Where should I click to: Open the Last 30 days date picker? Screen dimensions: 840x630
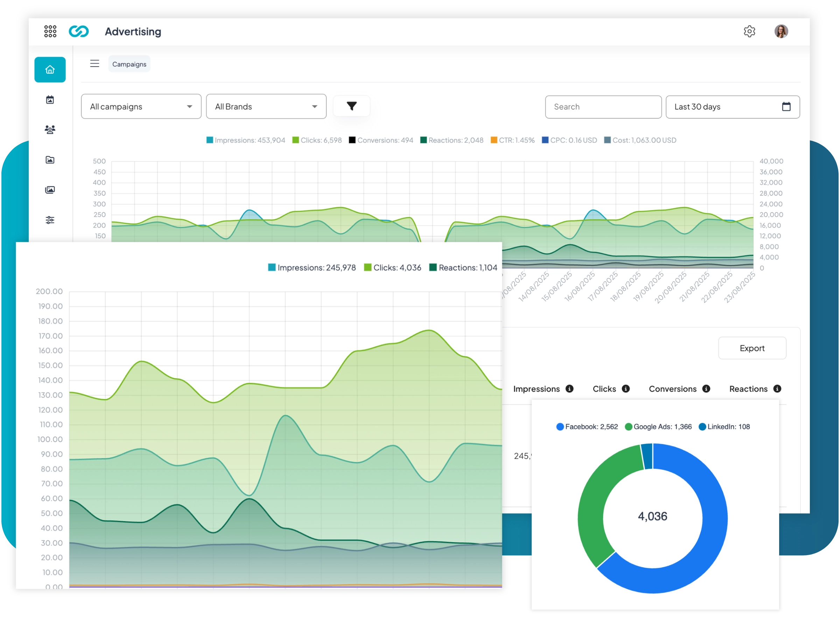click(x=732, y=107)
